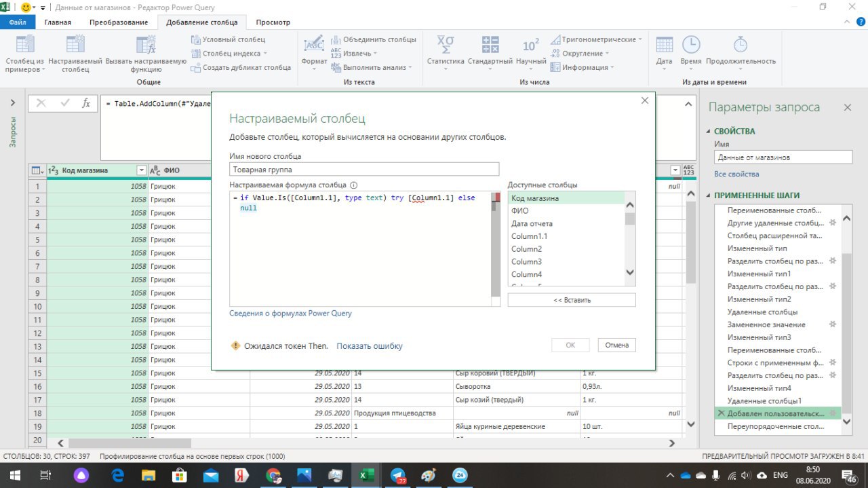Click gear icon for Другие удаленные столбцы step

pyautogui.click(x=833, y=223)
